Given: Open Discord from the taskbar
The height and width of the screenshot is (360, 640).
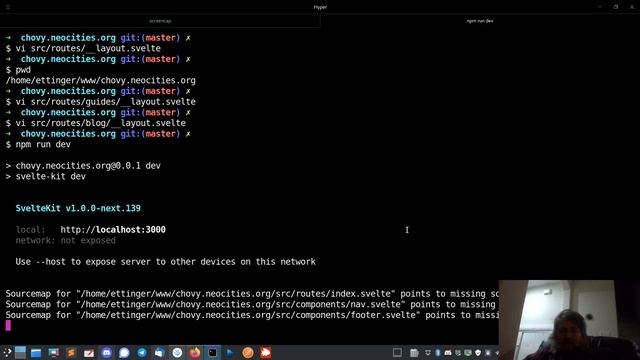Looking at the screenshot, I should pyautogui.click(x=107, y=353).
